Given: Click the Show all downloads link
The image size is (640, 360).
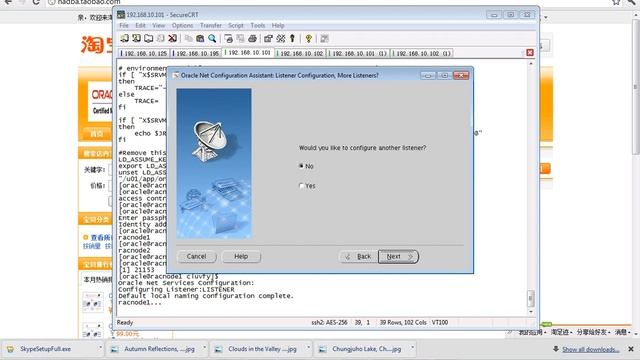Looking at the screenshot, I should (590, 349).
